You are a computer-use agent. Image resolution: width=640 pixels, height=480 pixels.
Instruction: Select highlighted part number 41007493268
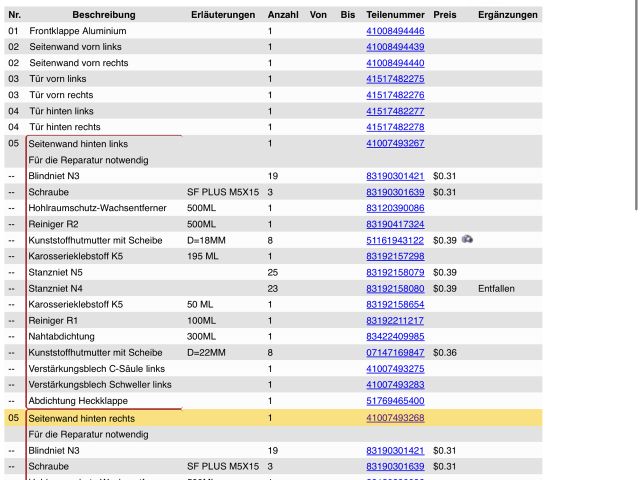(x=395, y=418)
